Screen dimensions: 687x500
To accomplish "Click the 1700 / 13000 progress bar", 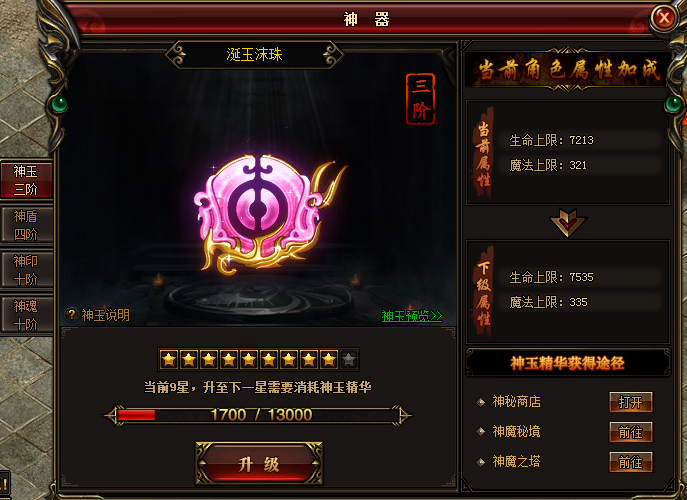I will click(258, 415).
